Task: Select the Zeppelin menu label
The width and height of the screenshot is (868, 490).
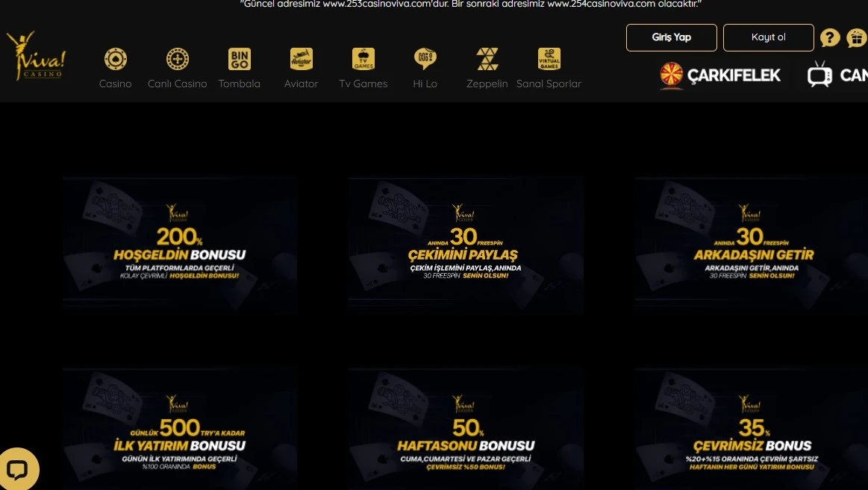Action: click(x=487, y=84)
